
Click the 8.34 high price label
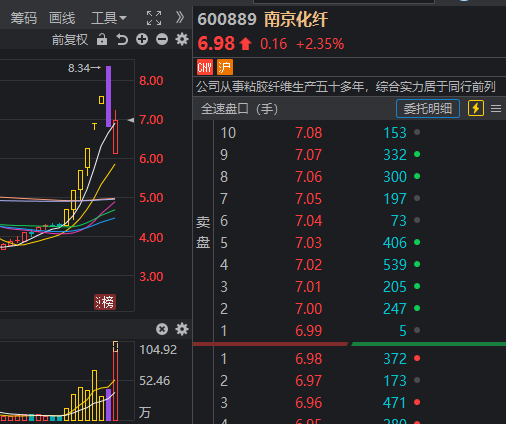click(x=79, y=68)
